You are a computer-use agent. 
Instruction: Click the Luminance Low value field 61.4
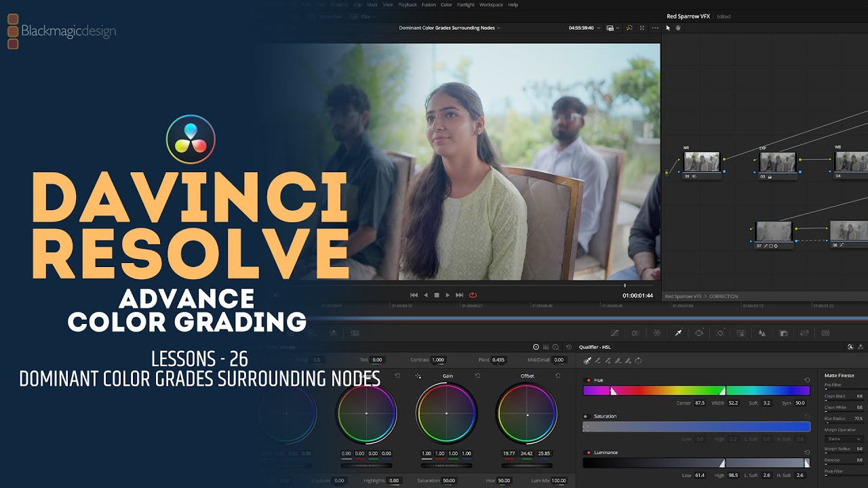pyautogui.click(x=700, y=475)
